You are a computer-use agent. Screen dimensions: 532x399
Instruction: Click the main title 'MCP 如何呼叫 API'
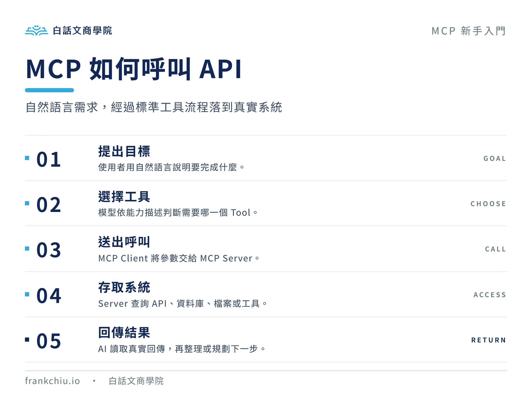click(x=134, y=69)
